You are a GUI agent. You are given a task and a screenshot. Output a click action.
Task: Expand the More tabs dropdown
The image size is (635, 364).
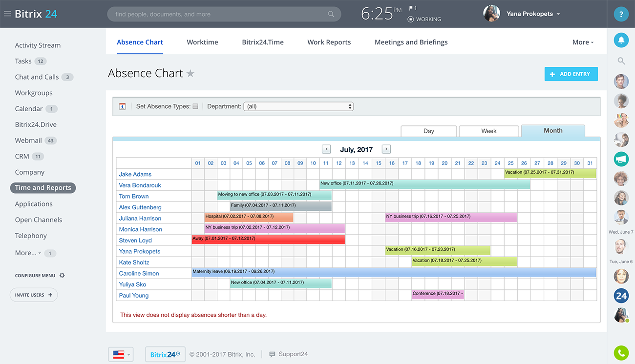(583, 42)
